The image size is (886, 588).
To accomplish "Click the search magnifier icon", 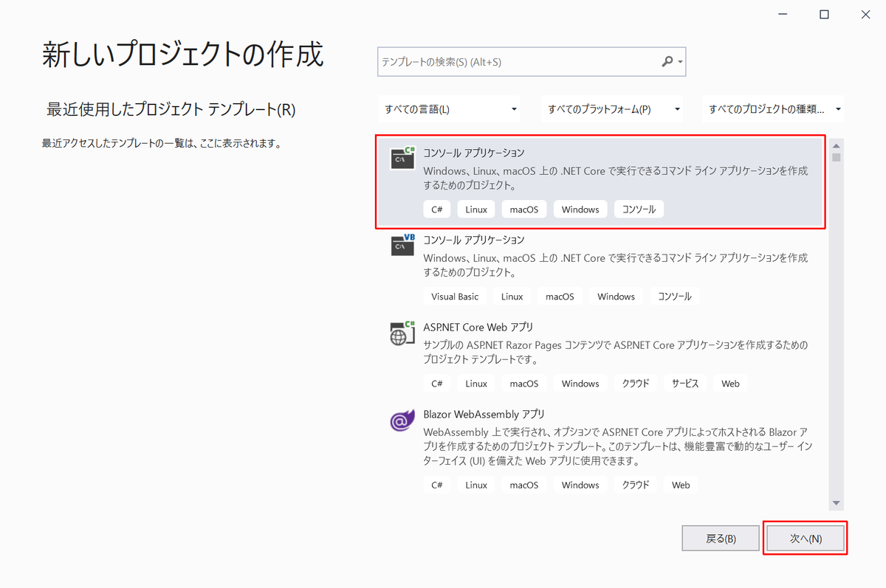I will click(x=667, y=62).
